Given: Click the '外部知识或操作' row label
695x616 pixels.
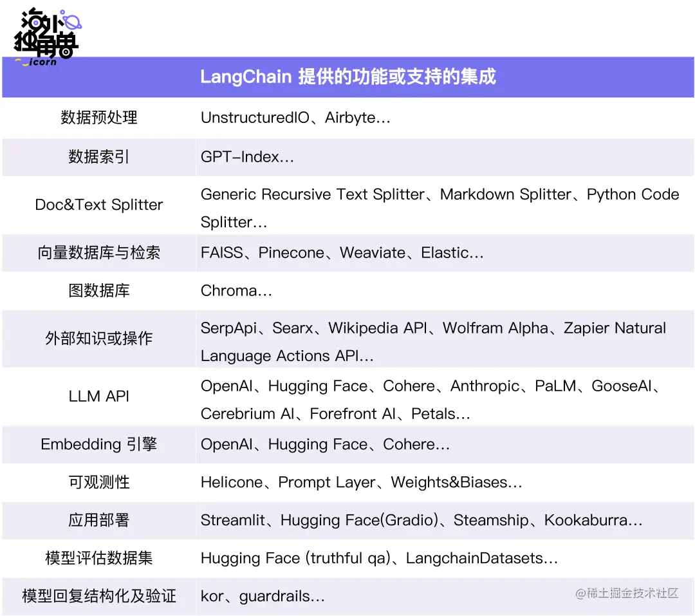Looking at the screenshot, I should click(99, 339).
